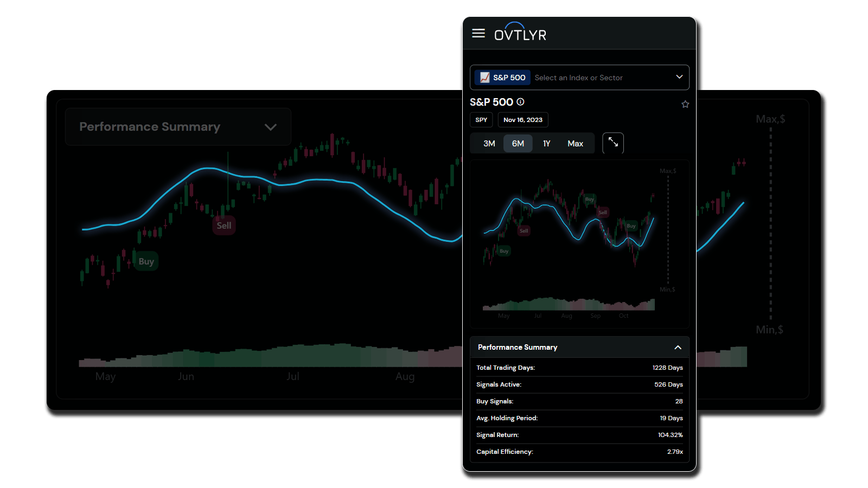Show the Max chart range

575,144
